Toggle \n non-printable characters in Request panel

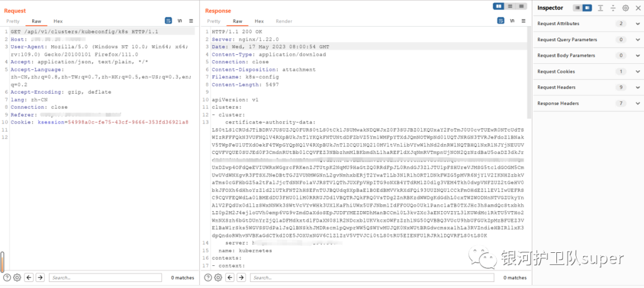[x=180, y=20]
